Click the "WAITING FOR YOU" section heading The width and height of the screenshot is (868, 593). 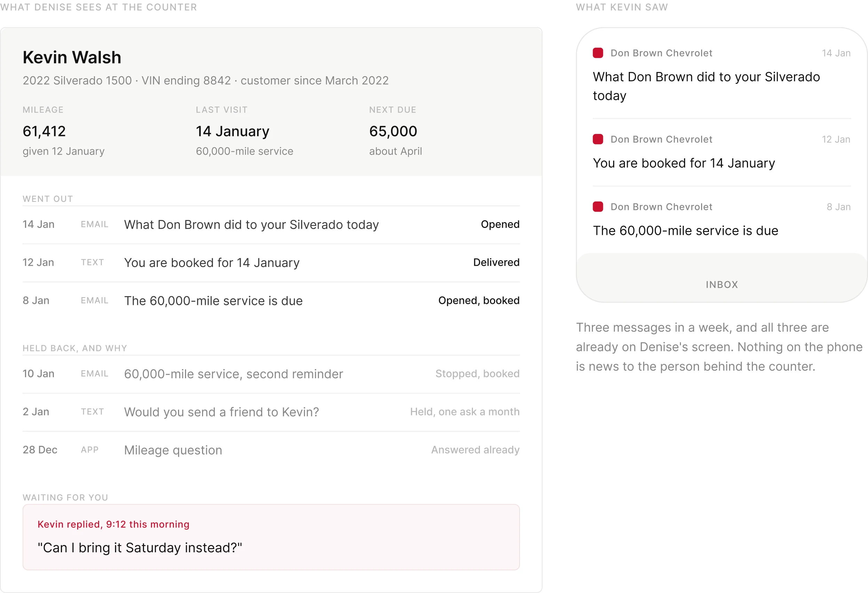point(65,498)
